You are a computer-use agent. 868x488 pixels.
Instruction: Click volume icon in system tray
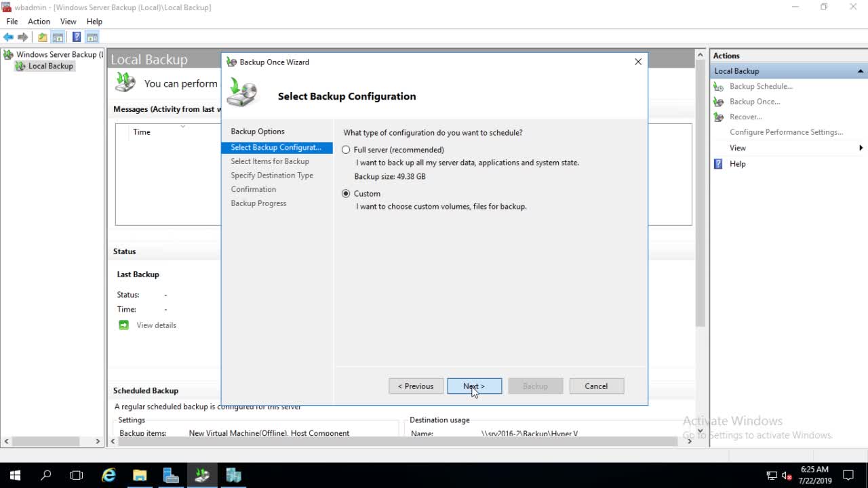pos(787,476)
